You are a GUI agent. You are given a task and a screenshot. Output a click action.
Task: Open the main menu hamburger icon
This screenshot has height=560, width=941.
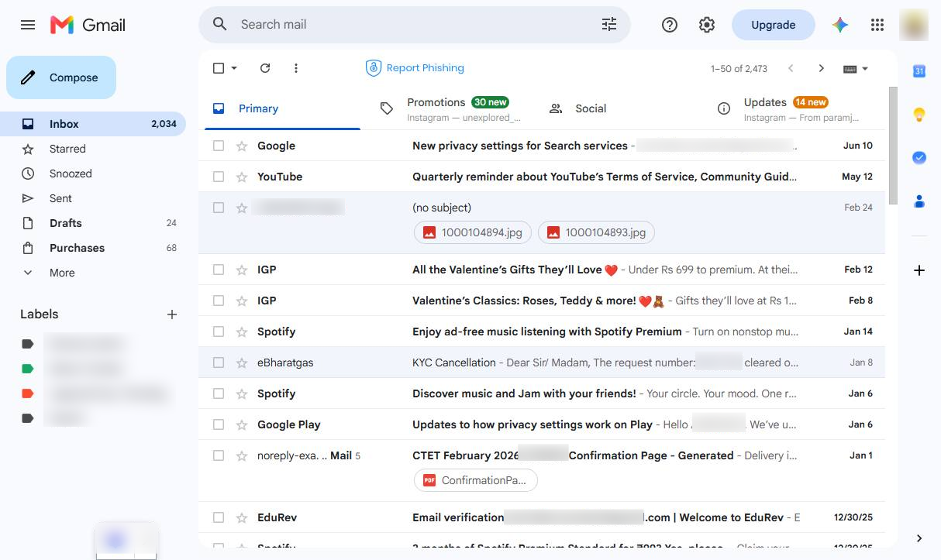28,25
